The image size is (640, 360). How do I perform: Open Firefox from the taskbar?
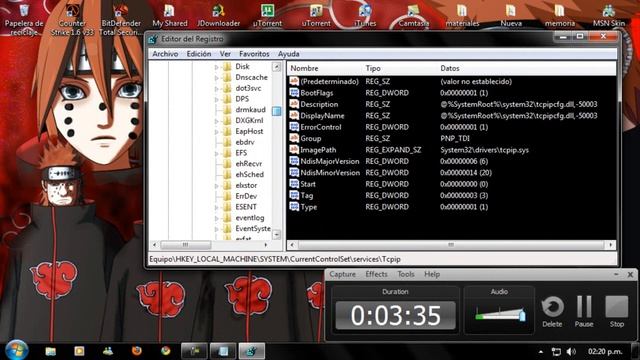click(x=137, y=351)
